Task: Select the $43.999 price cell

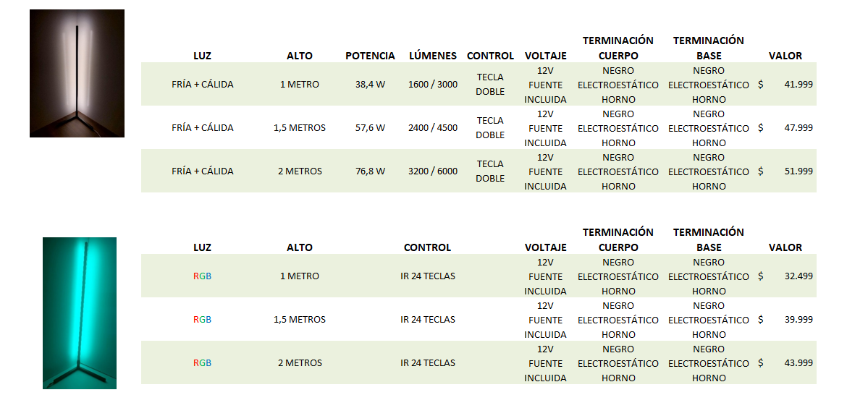Action: pyautogui.click(x=785, y=363)
